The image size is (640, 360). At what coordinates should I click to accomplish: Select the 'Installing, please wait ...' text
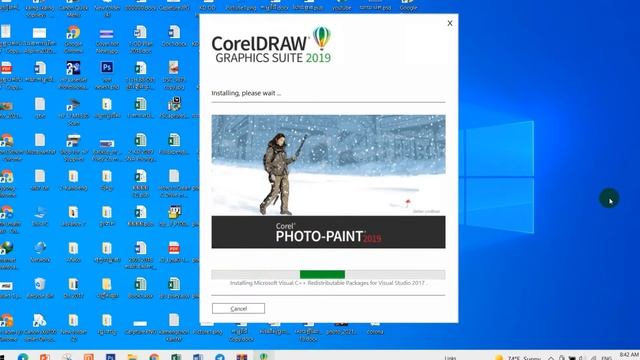tap(246, 93)
